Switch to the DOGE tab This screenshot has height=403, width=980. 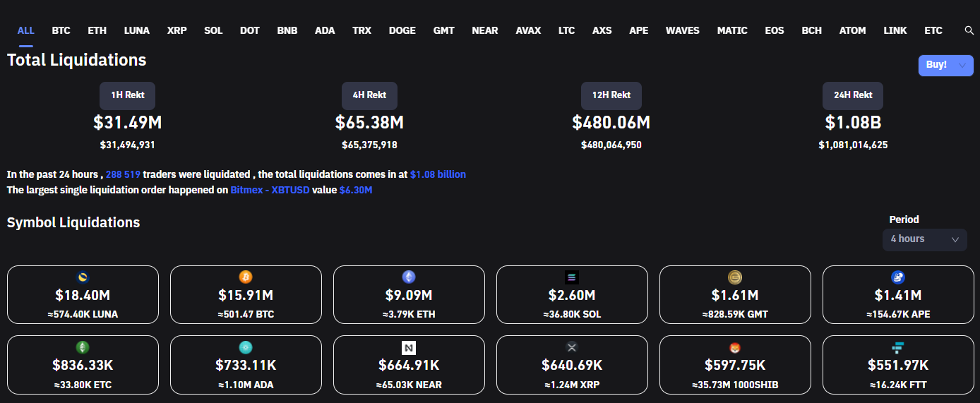pyautogui.click(x=402, y=30)
